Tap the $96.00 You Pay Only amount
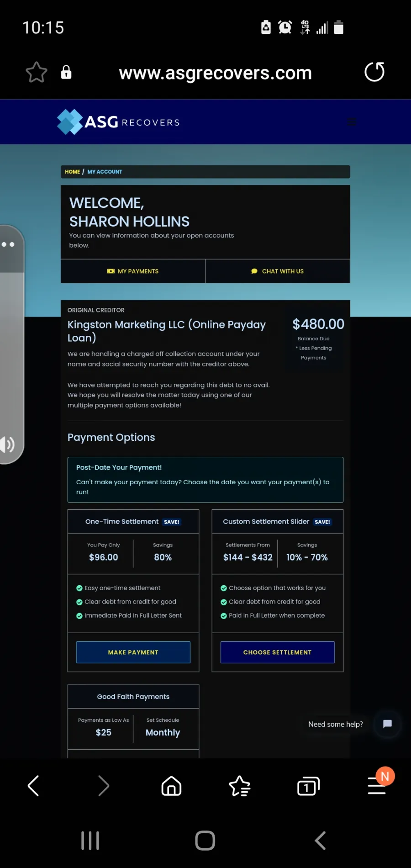 (104, 557)
